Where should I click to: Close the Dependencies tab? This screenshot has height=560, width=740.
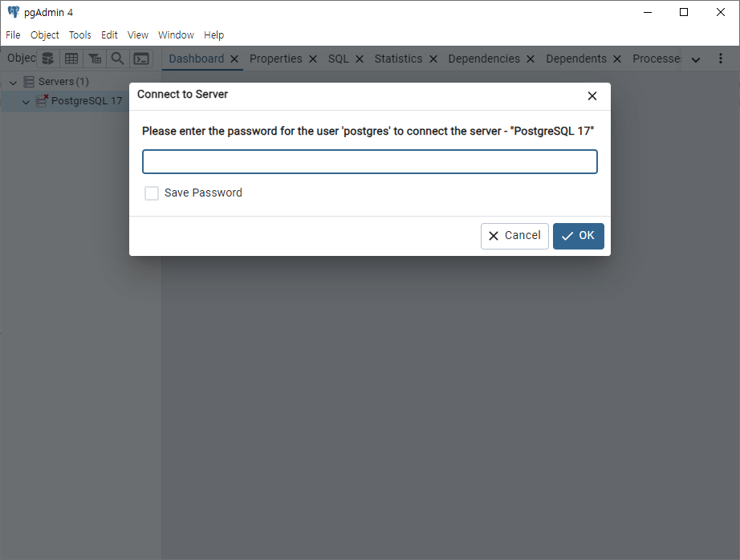531,59
